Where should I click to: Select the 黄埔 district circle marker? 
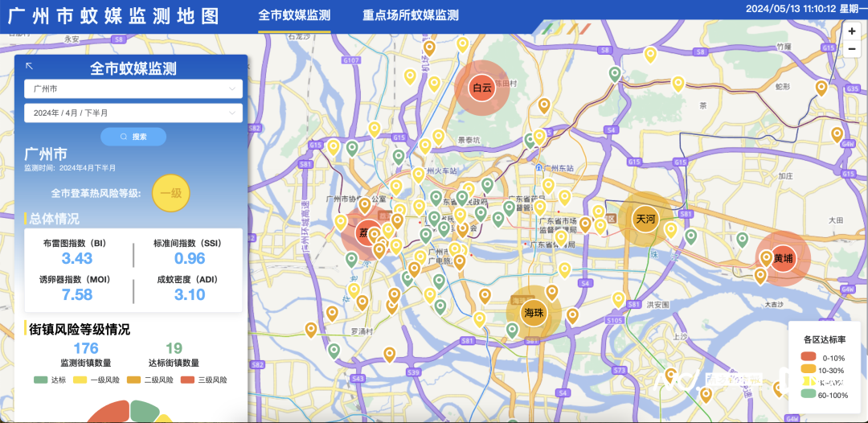click(783, 258)
